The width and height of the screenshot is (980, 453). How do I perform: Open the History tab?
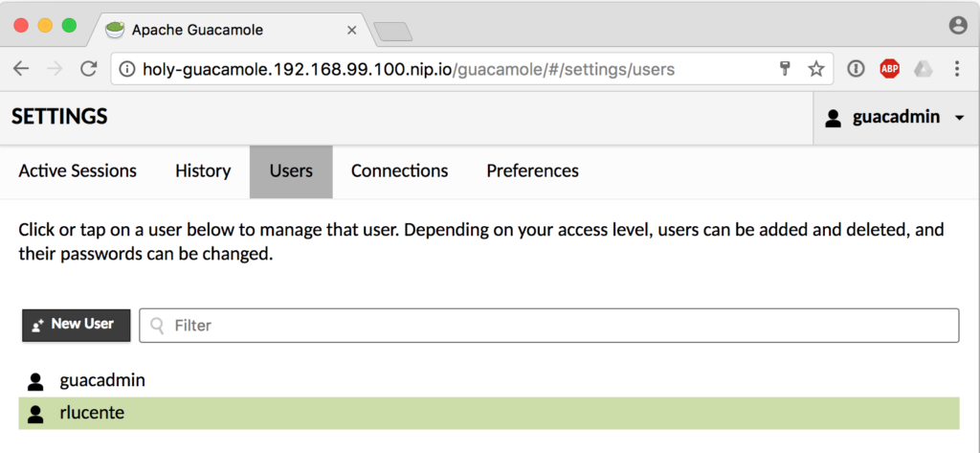click(203, 171)
